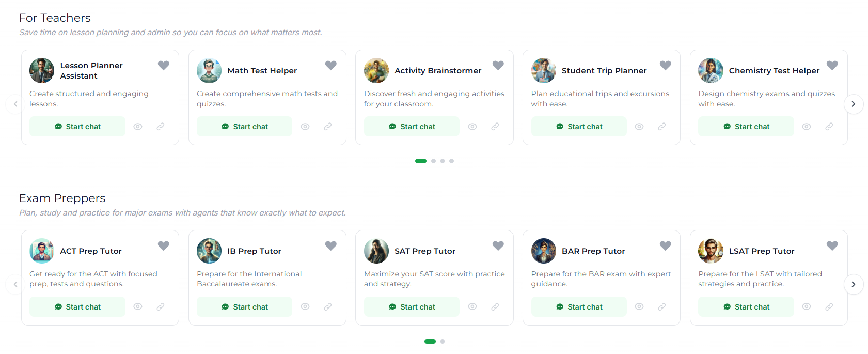Image resolution: width=868 pixels, height=354 pixels.
Task: Start chat with Math Test Helper
Action: pyautogui.click(x=244, y=127)
